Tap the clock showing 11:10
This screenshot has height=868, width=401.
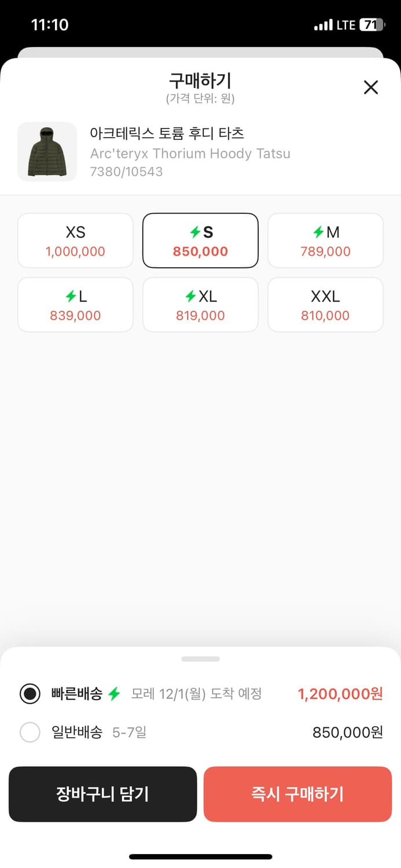point(50,25)
